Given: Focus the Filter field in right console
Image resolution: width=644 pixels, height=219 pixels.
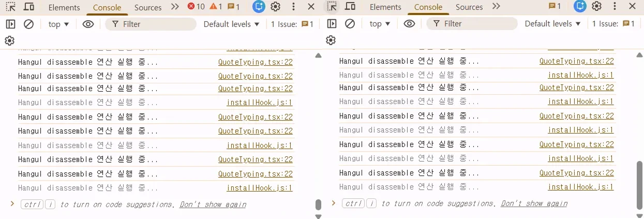Looking at the screenshot, I should click(476, 24).
